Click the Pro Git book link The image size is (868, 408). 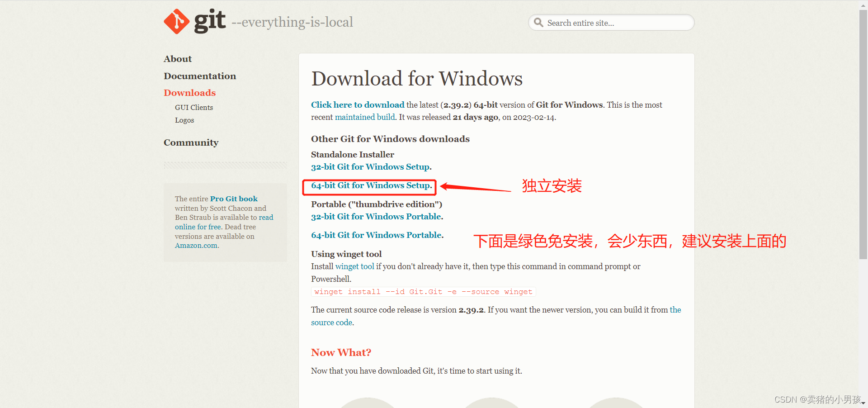(234, 199)
